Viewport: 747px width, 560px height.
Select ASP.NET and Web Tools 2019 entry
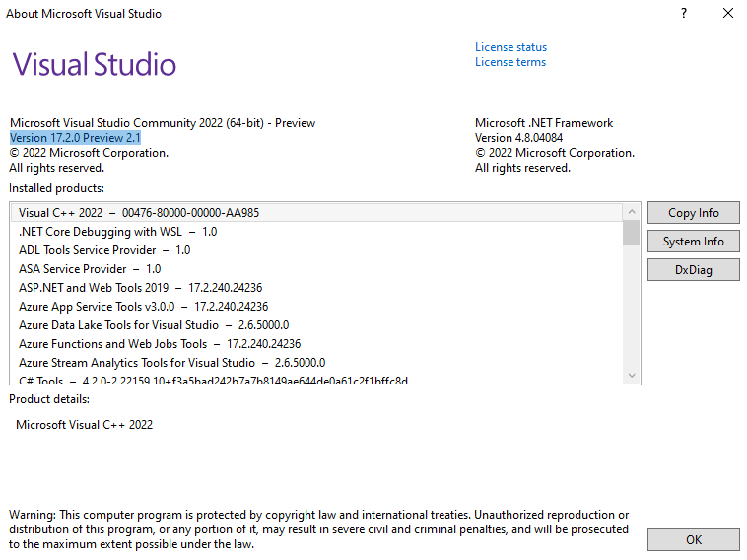140,288
